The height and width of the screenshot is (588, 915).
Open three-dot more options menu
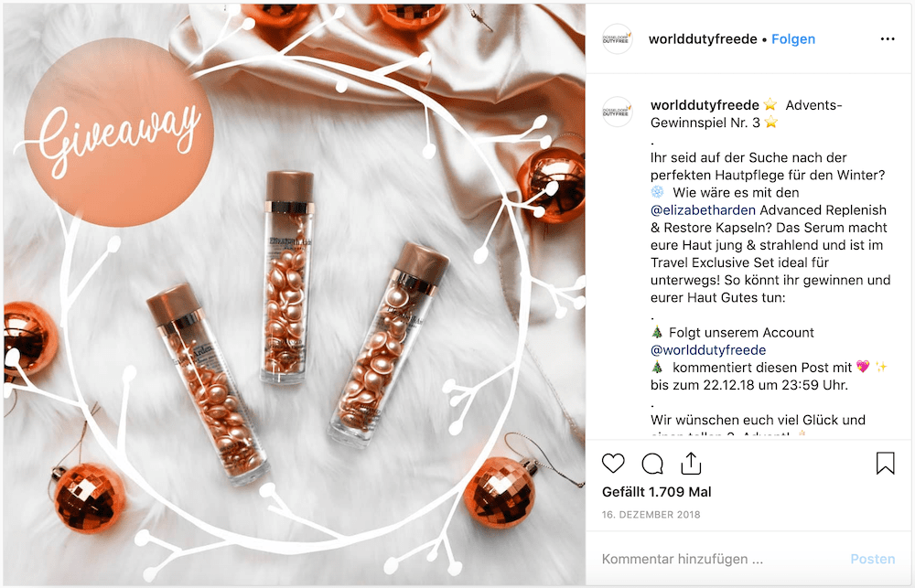click(887, 39)
